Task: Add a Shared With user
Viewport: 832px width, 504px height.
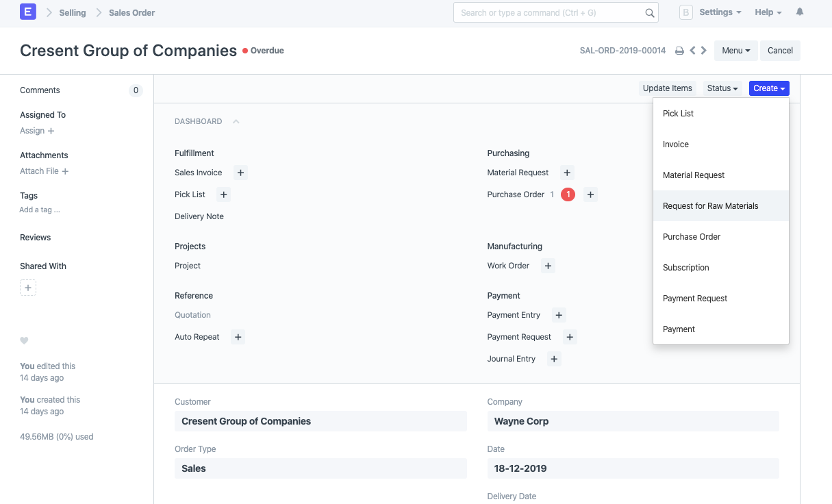Action: 28,288
